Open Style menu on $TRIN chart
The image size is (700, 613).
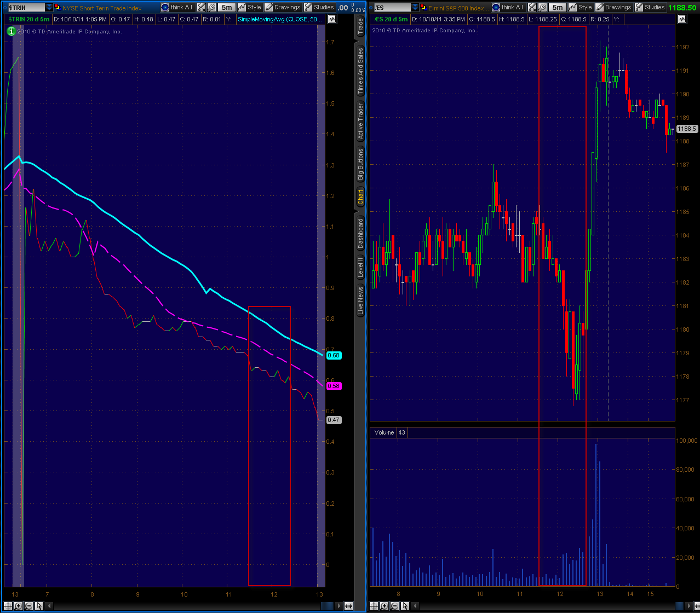click(249, 7)
